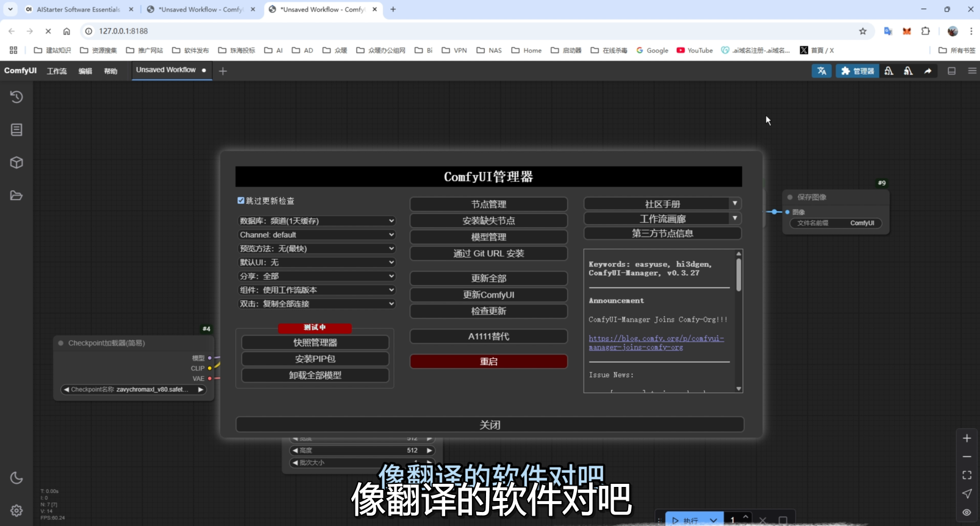Toggle the bottom panel icon
The height and width of the screenshot is (526, 980).
[x=951, y=71]
